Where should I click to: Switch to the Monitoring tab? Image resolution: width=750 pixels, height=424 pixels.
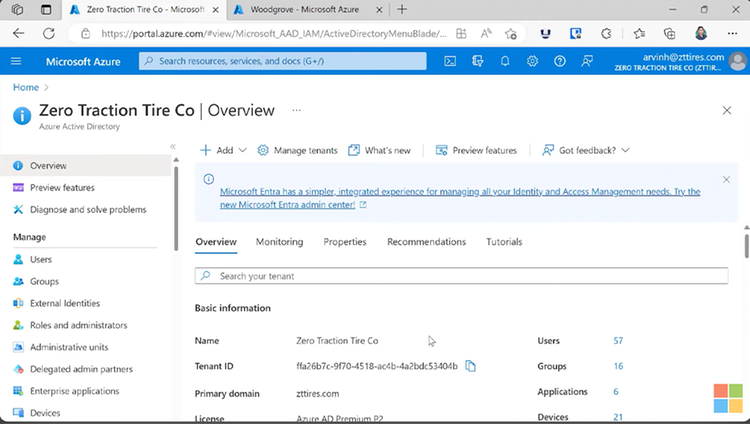pyautogui.click(x=279, y=242)
